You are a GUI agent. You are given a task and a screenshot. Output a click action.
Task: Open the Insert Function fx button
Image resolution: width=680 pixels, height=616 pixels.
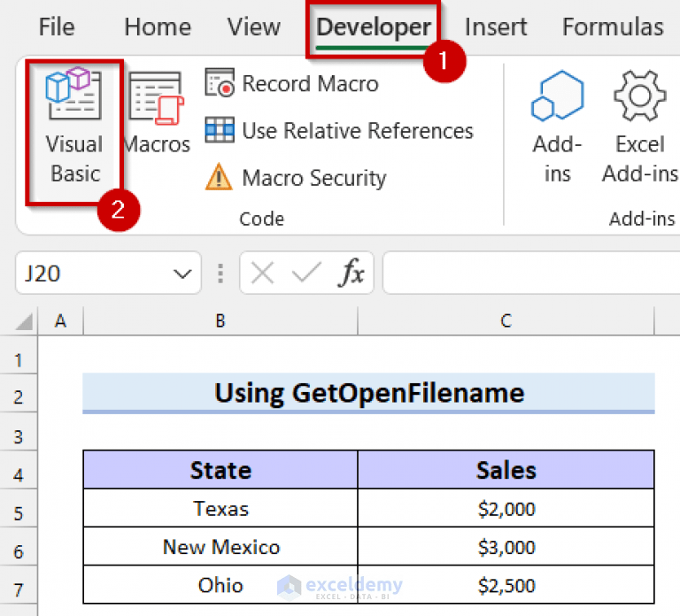(x=351, y=273)
